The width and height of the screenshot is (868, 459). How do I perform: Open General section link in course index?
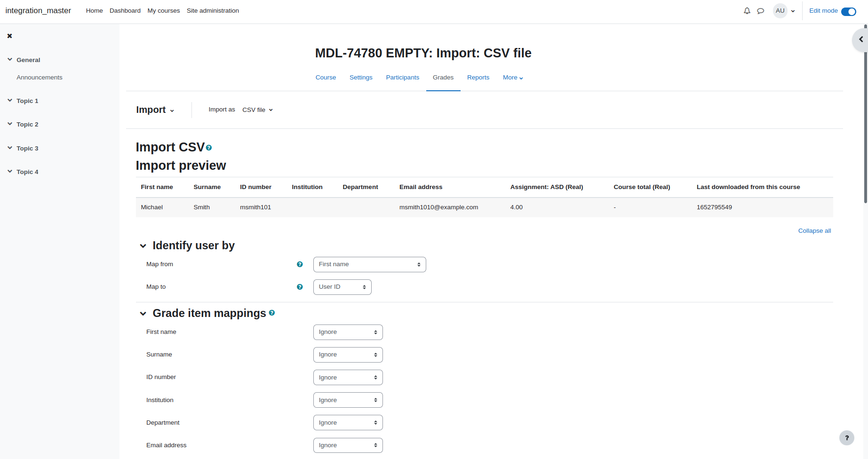point(28,60)
